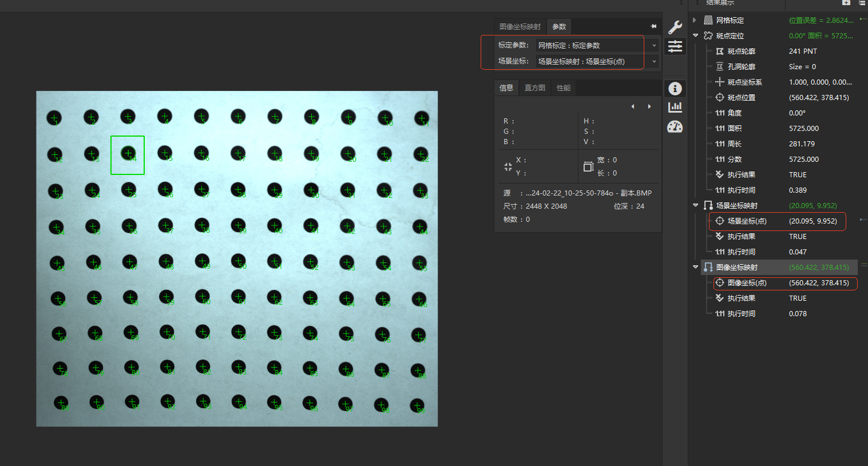Click the 斑点定位 blob icon

pos(708,35)
